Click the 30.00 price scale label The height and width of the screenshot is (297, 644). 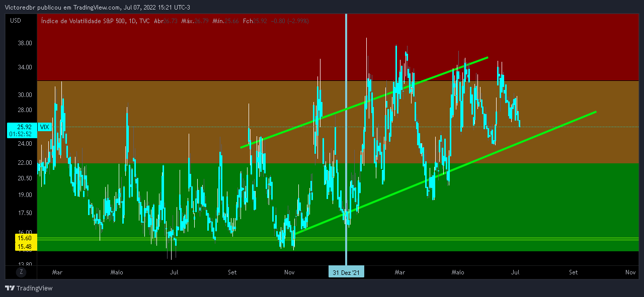(x=25, y=95)
